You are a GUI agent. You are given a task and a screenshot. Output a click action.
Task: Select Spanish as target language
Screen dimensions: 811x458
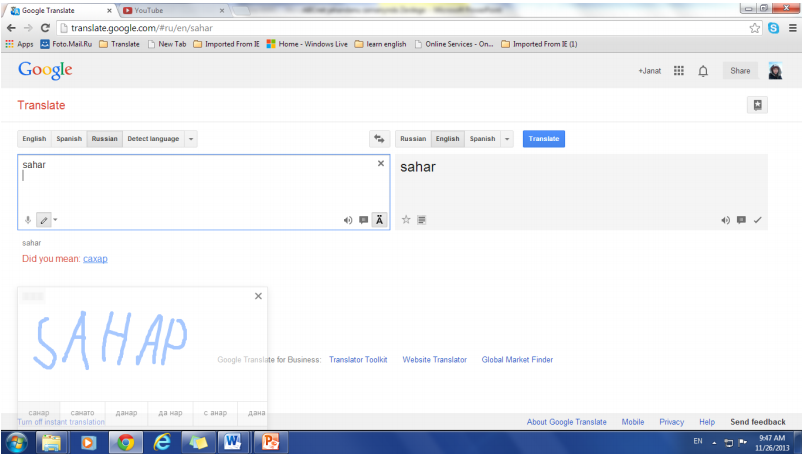(x=483, y=139)
